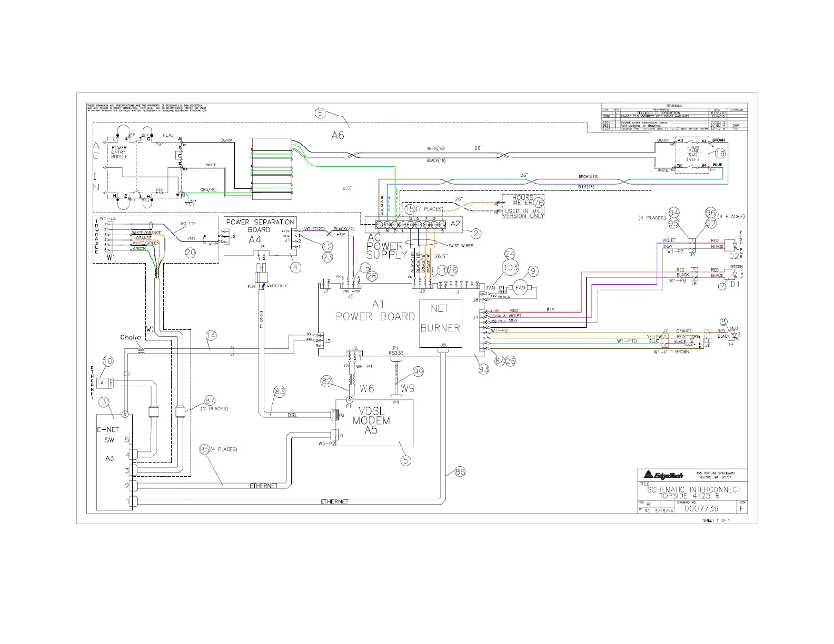Click the FAN symbol circle
This screenshot has height=644, width=834.
point(520,287)
